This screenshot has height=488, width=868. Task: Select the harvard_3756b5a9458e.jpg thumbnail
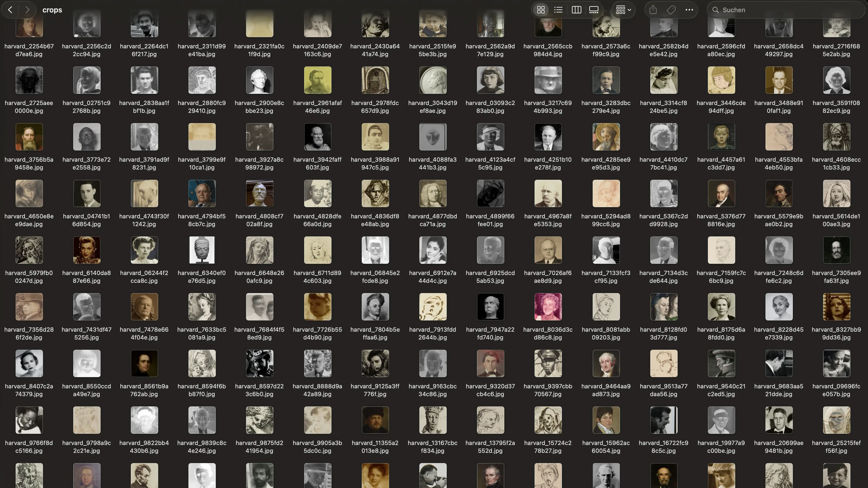(29, 137)
